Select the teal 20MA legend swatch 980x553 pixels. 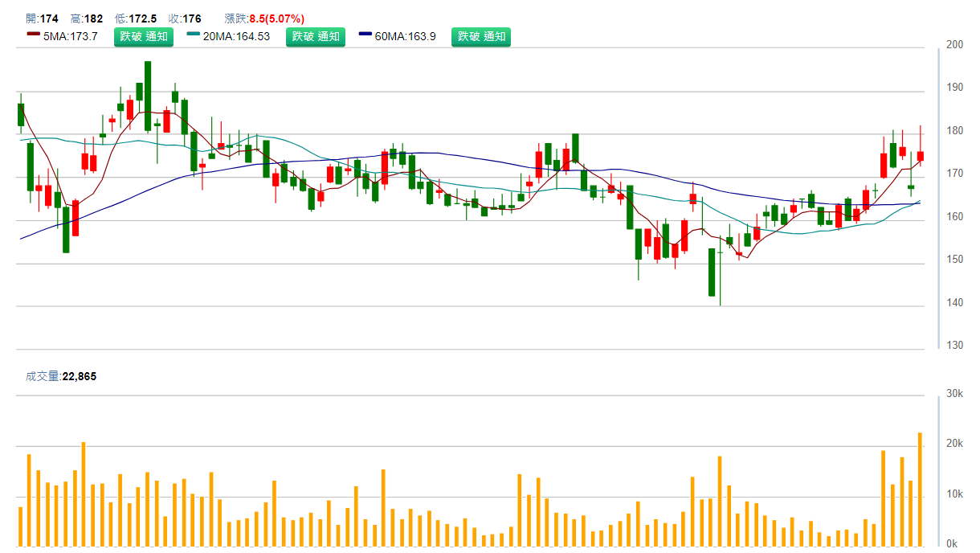pos(194,35)
